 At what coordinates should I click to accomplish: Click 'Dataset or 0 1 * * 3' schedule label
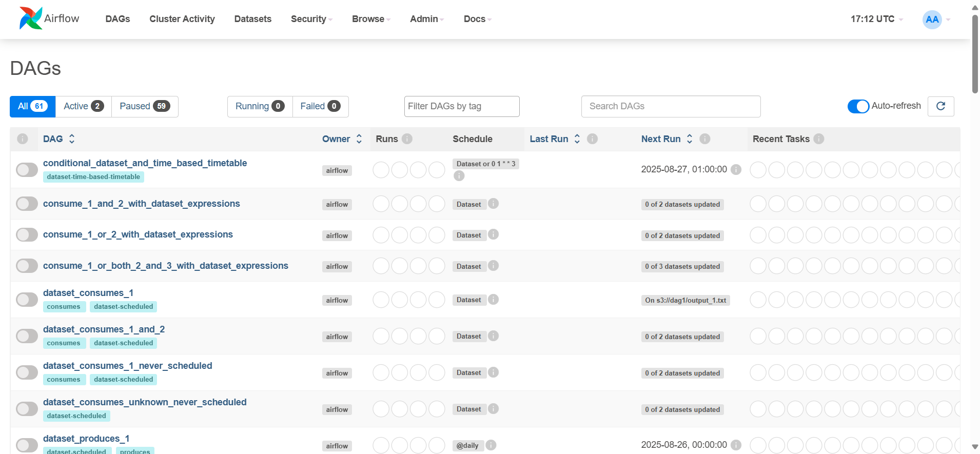[x=486, y=164]
